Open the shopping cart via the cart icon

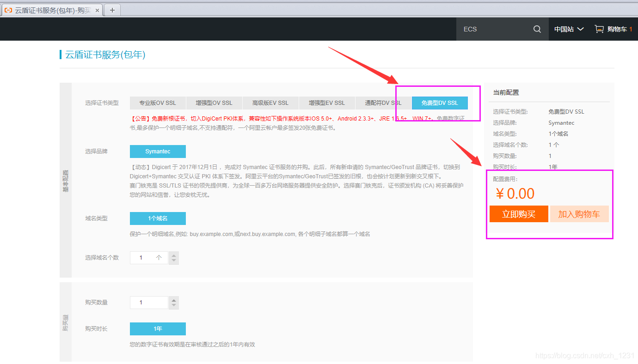(599, 29)
